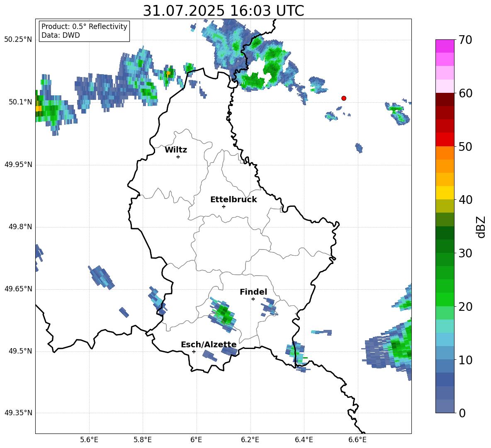Click the yellow-orange echo core at the left map edge
The width and height of the screenshot is (491, 448).
tap(38, 109)
